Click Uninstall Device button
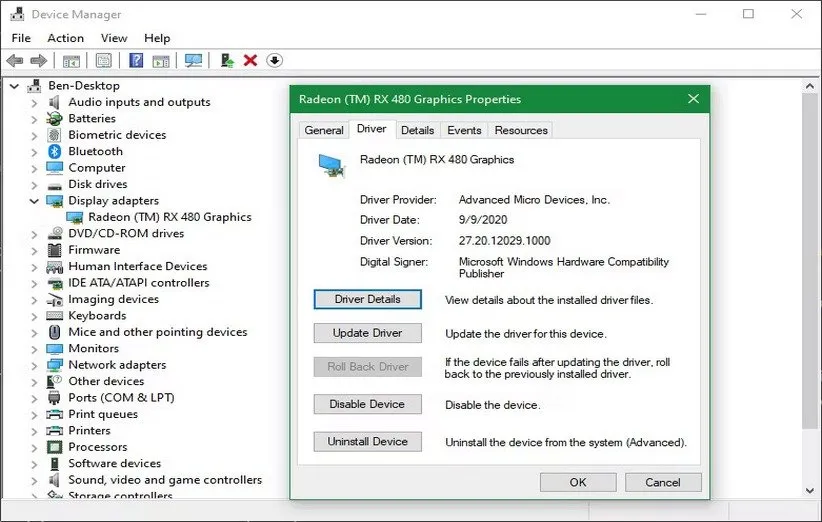Screen dimensions: 822x522 click(x=367, y=442)
